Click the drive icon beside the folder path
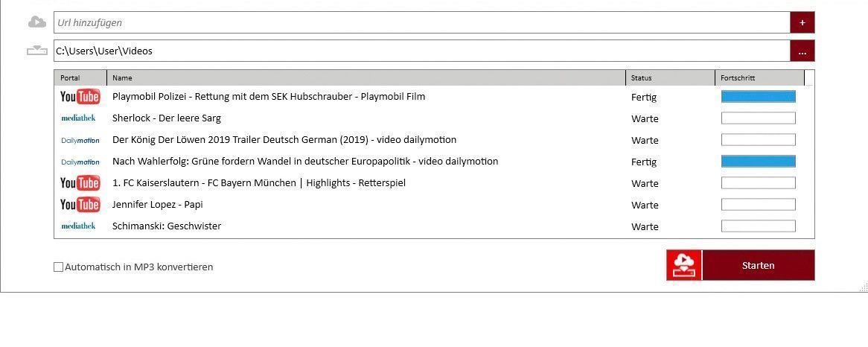868x347 pixels. tap(36, 51)
